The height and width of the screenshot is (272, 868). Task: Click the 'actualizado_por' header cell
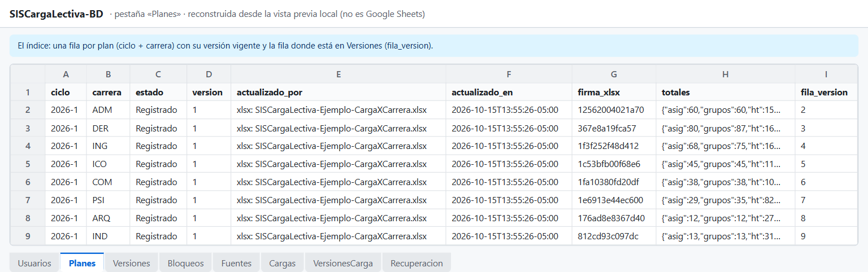tap(338, 92)
